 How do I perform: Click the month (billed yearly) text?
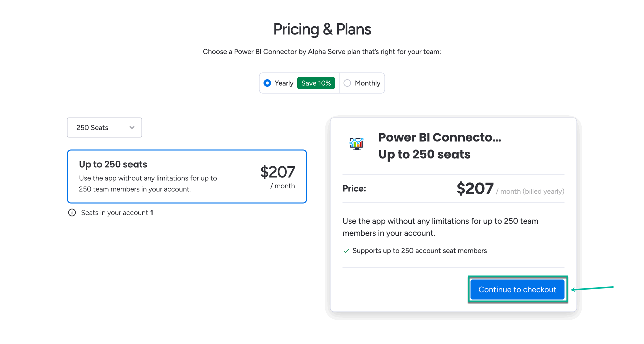pyautogui.click(x=532, y=191)
